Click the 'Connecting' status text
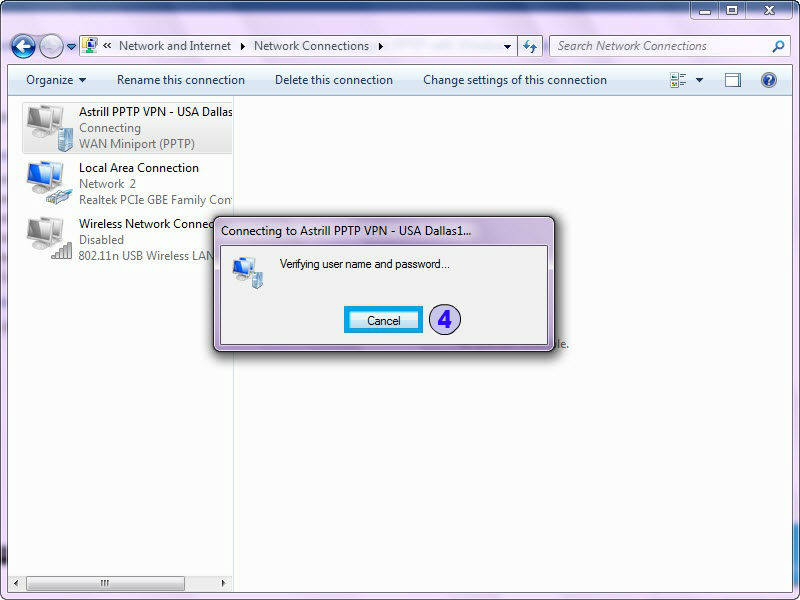800x600 pixels. (110, 128)
